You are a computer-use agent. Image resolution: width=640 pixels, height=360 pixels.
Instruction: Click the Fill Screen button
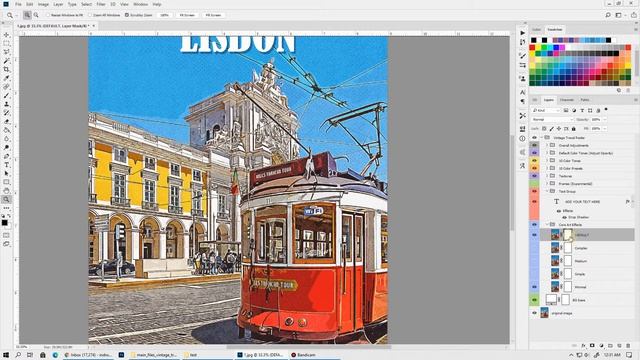coord(213,15)
